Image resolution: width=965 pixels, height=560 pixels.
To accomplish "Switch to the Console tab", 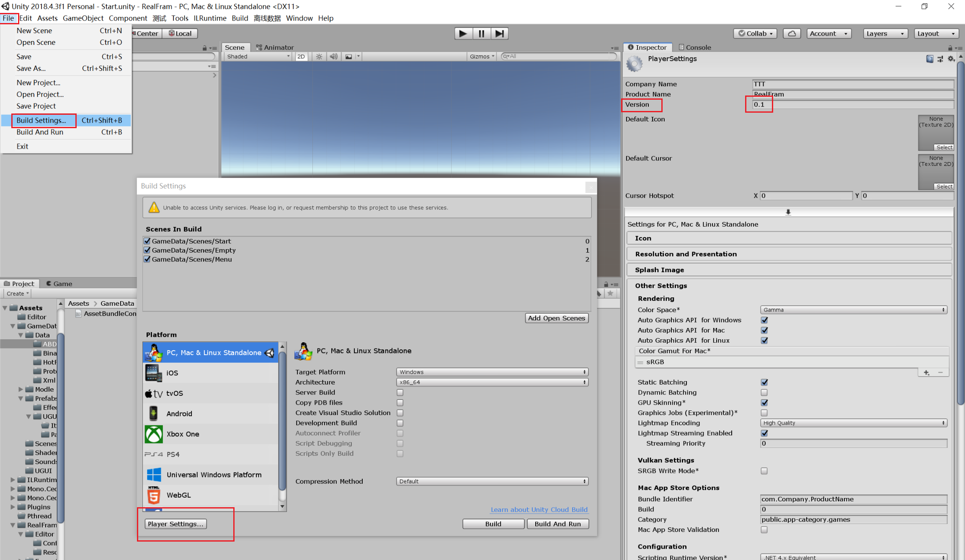I will (694, 47).
